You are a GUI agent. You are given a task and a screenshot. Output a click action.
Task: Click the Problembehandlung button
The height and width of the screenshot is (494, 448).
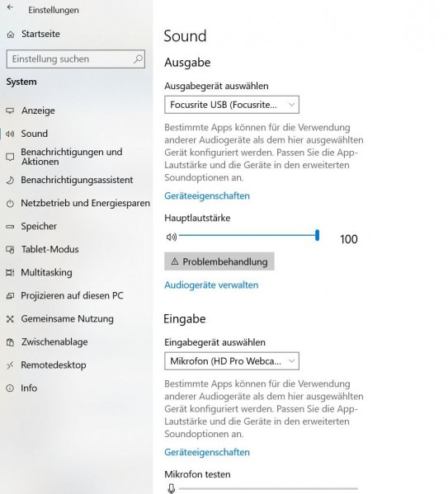tap(219, 261)
